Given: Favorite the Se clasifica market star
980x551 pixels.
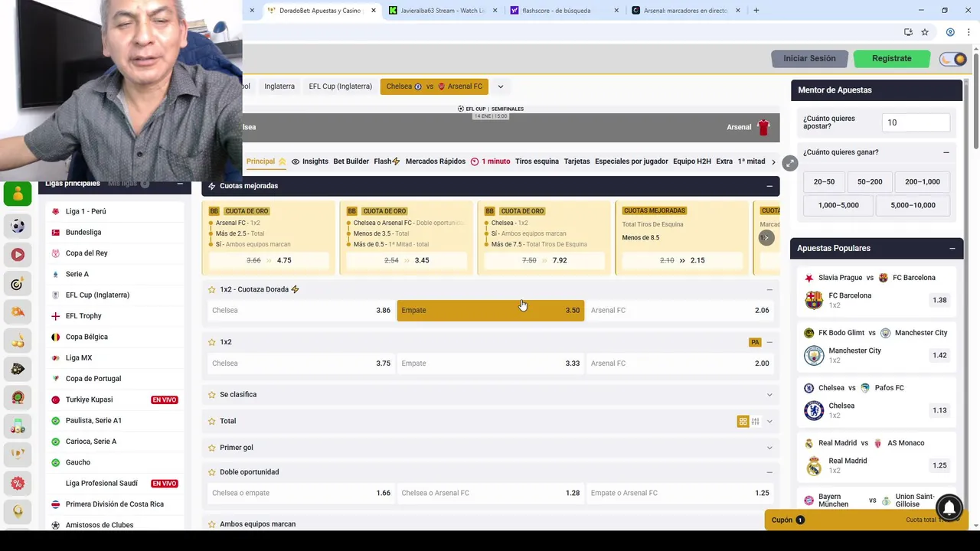Looking at the screenshot, I should [x=212, y=394].
